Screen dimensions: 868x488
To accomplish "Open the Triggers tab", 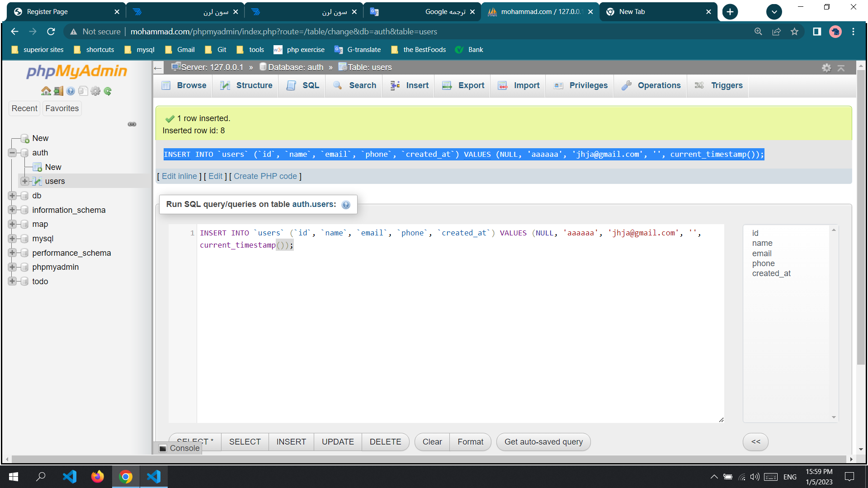I will point(719,86).
